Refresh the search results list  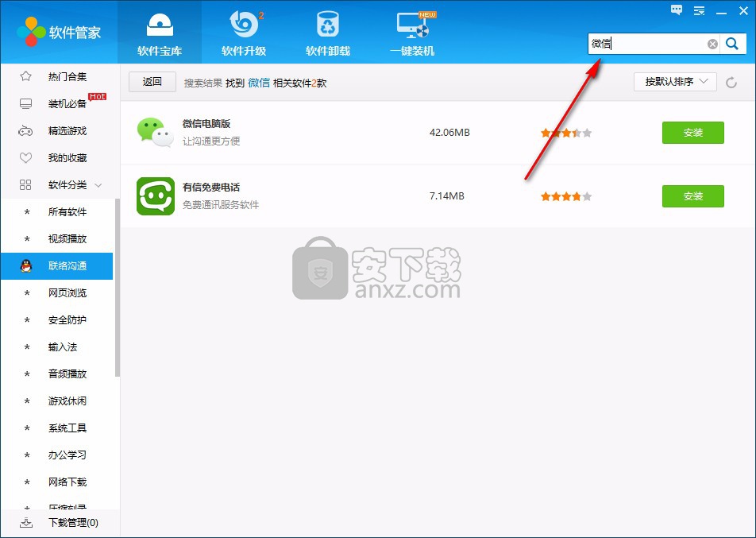731,83
